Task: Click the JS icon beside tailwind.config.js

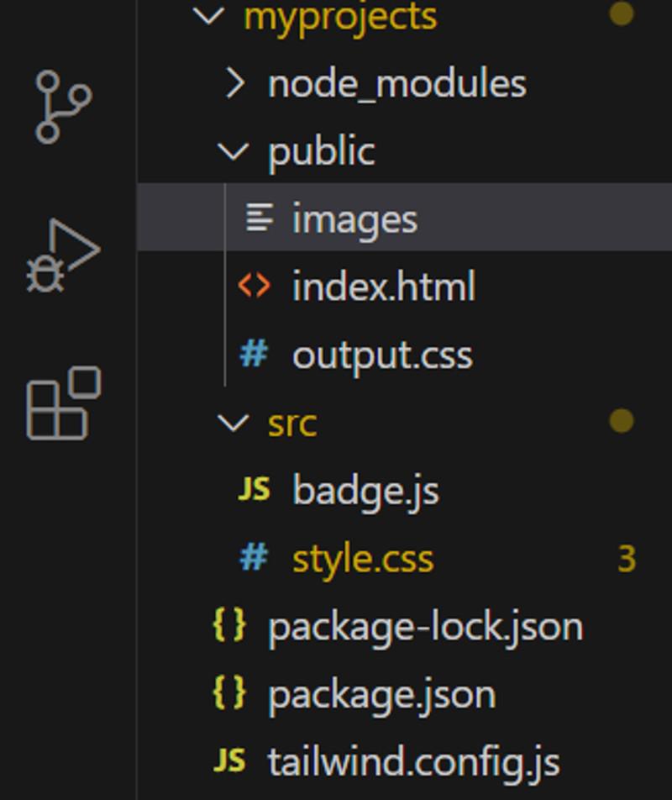Action: 229,761
